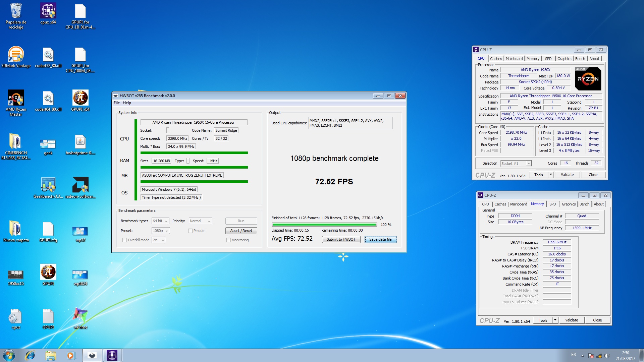The width and height of the screenshot is (644, 362).
Task: Select the CINEBENCH R15 folder icon
Action: [16, 146]
